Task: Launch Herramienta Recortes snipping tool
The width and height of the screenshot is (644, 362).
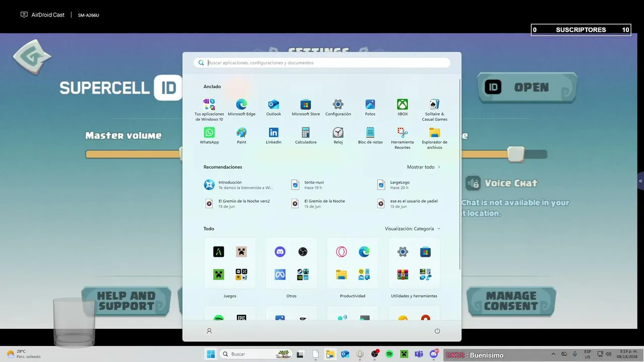Action: 403,138
